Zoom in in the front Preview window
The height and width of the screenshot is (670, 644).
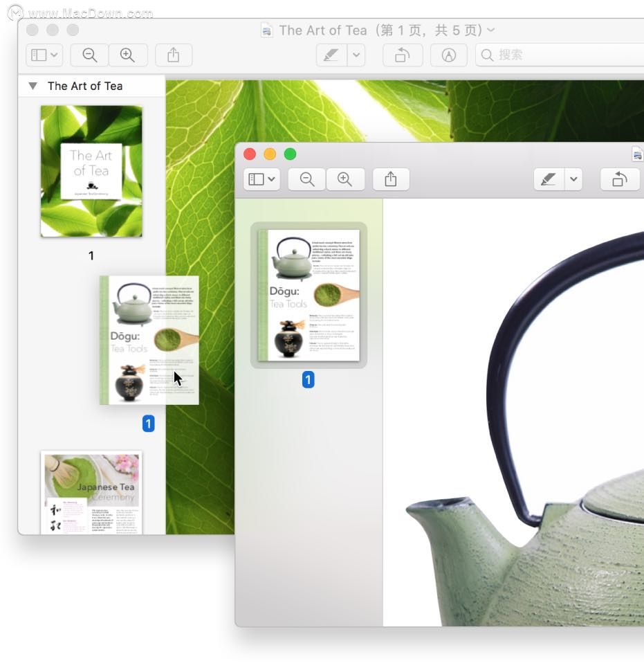[x=345, y=179]
